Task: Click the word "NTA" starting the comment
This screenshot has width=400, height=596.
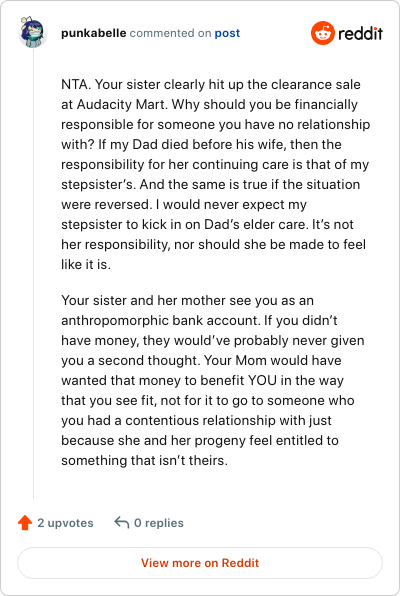Action: [75, 84]
